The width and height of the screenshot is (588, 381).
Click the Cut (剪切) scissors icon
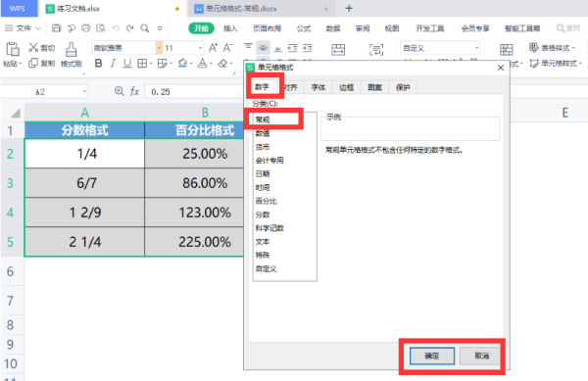[33, 47]
